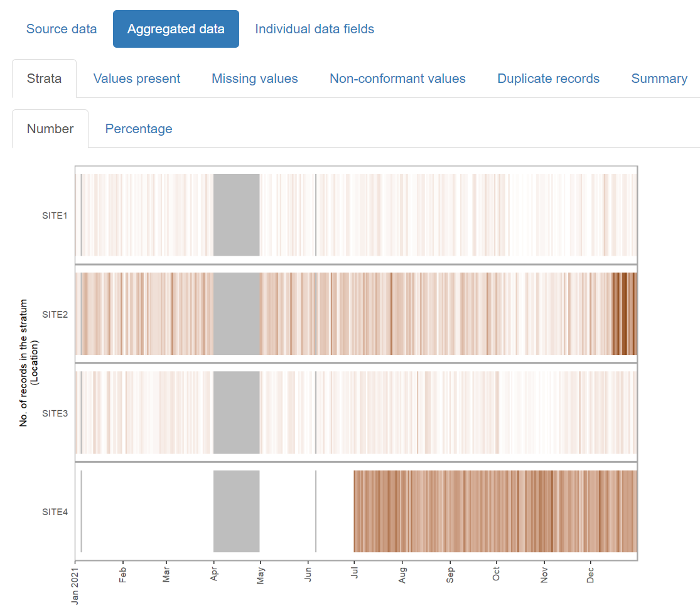Open the Source data tab

point(62,29)
